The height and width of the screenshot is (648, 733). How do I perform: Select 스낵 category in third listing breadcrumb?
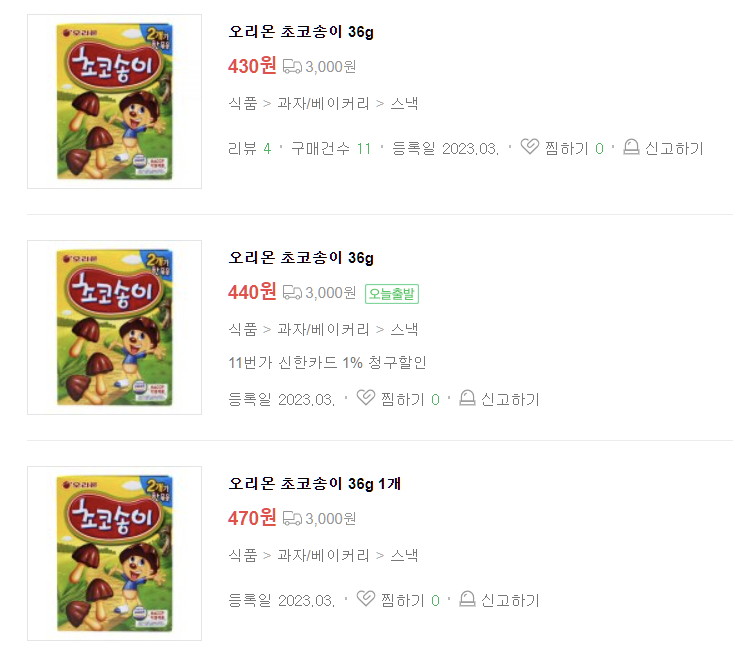coord(404,555)
